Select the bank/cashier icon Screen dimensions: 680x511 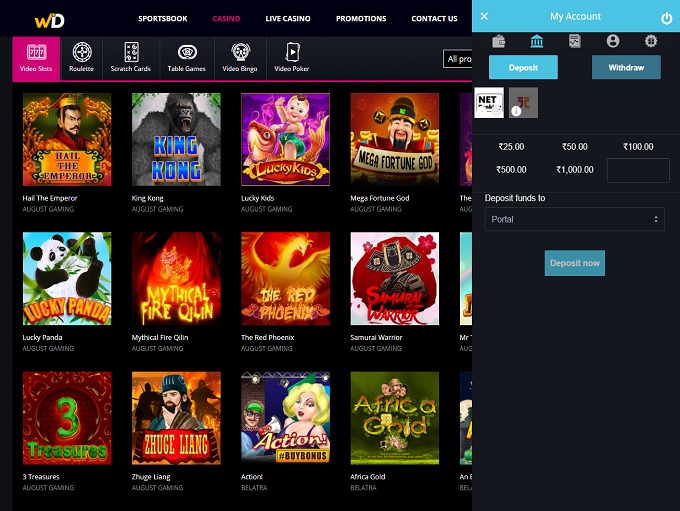(x=537, y=41)
